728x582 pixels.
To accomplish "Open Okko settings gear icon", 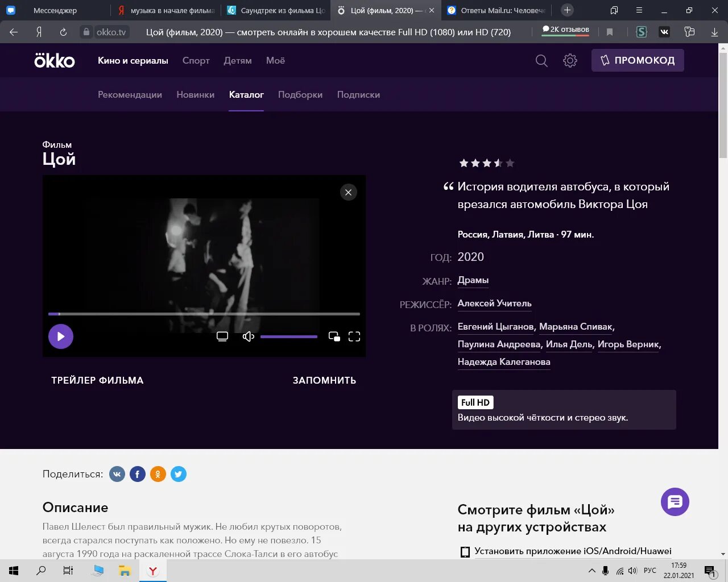I will 570,60.
